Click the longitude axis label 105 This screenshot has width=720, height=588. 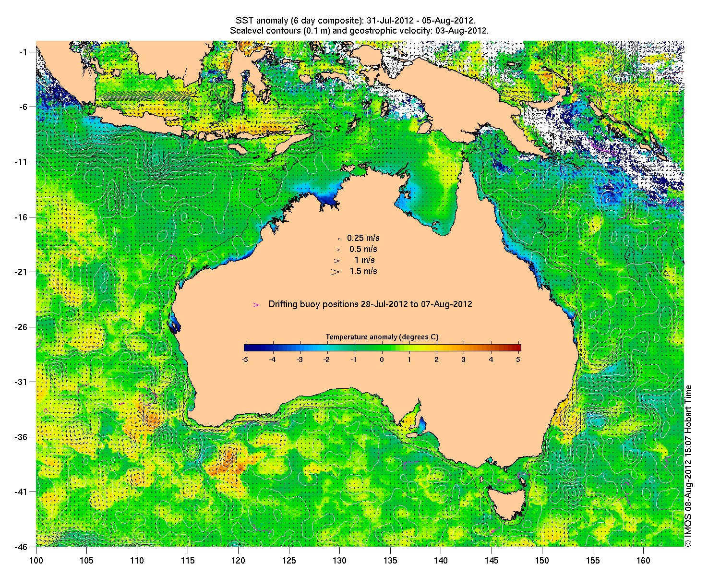point(86,561)
